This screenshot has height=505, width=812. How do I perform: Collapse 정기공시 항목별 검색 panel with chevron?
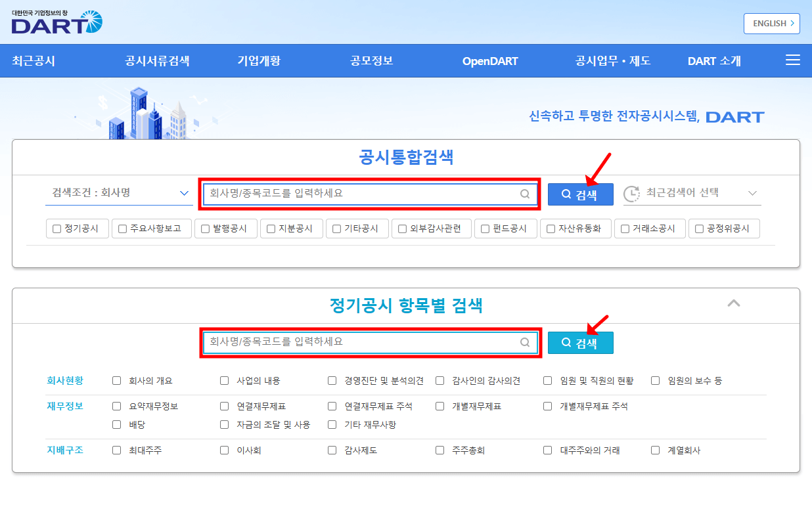[x=733, y=303]
